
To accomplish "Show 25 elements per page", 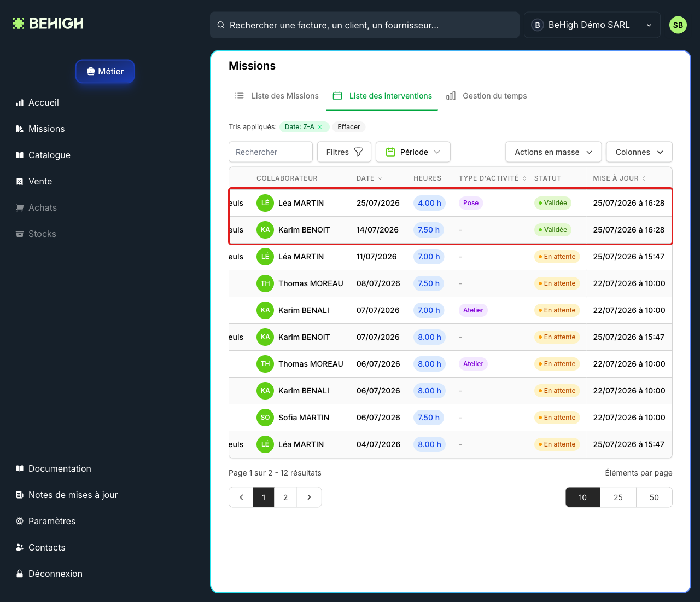I will 619,497.
